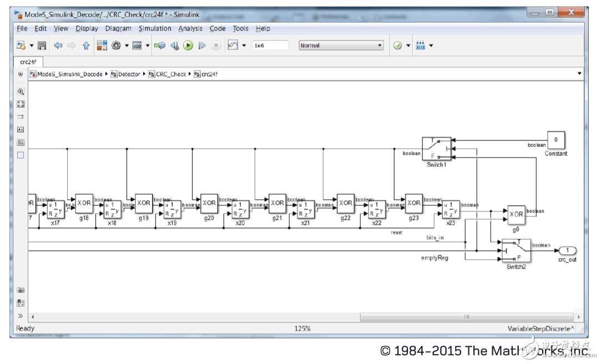Open the dropdown arrow beside the New Model icon

pos(32,46)
